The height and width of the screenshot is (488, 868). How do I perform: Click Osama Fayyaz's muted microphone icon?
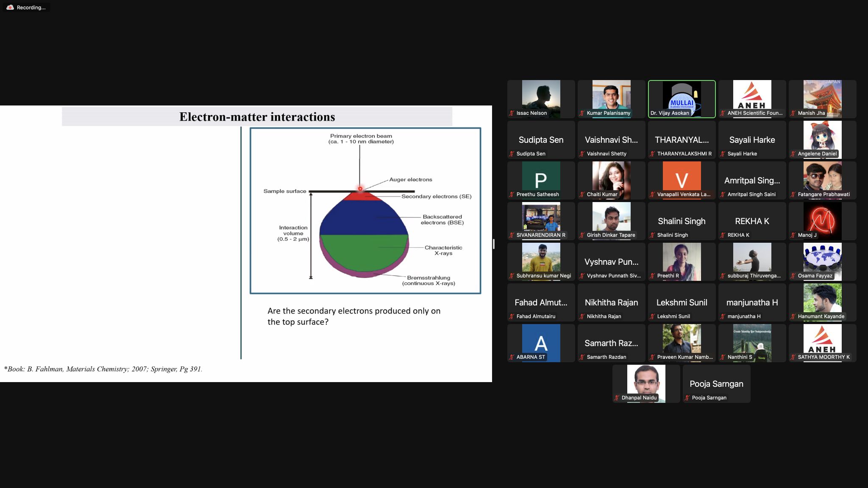click(x=793, y=276)
